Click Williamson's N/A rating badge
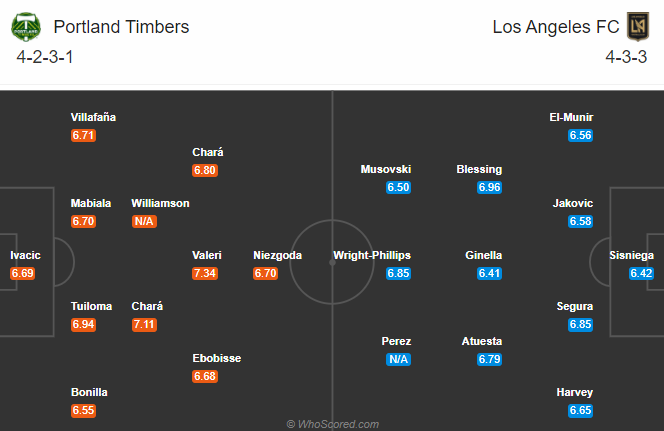 point(144,221)
